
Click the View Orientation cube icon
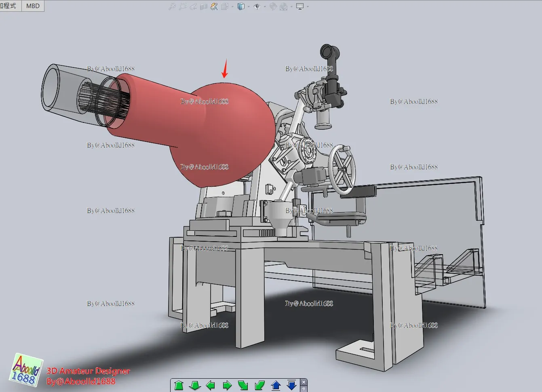225,6
